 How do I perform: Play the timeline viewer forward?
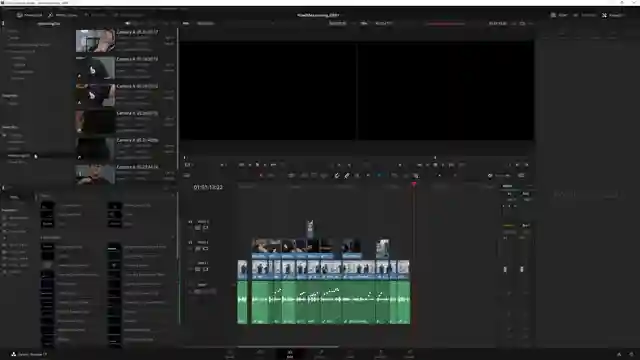(443, 165)
